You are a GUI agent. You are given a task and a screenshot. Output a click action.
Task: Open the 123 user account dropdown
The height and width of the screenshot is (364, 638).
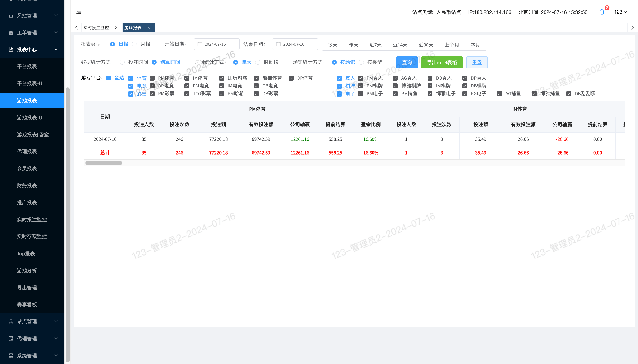[620, 12]
